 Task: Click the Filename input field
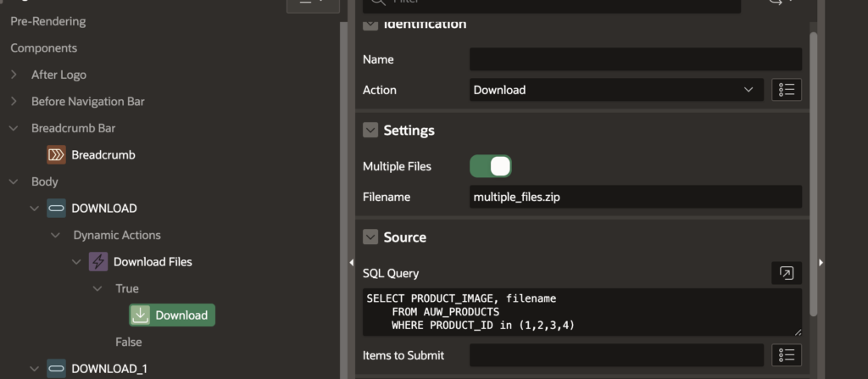click(635, 197)
